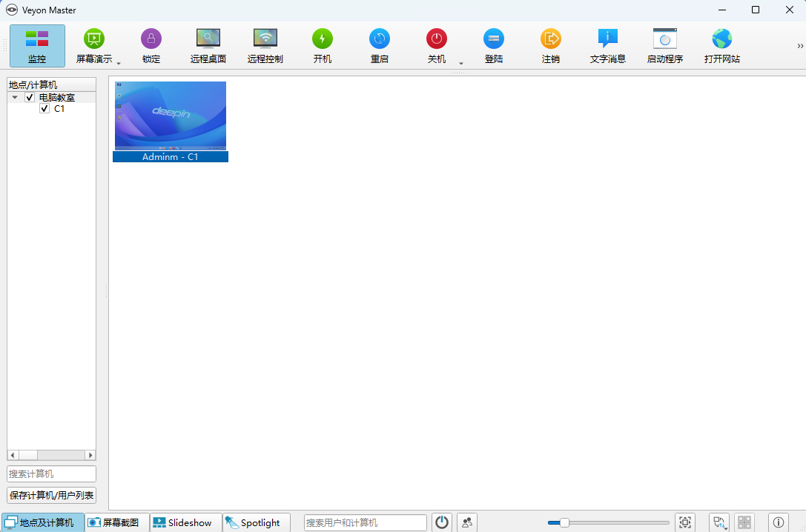Image resolution: width=806 pixels, height=532 pixels.
Task: Click the tree panel's right scroll arrow
Action: [x=90, y=455]
